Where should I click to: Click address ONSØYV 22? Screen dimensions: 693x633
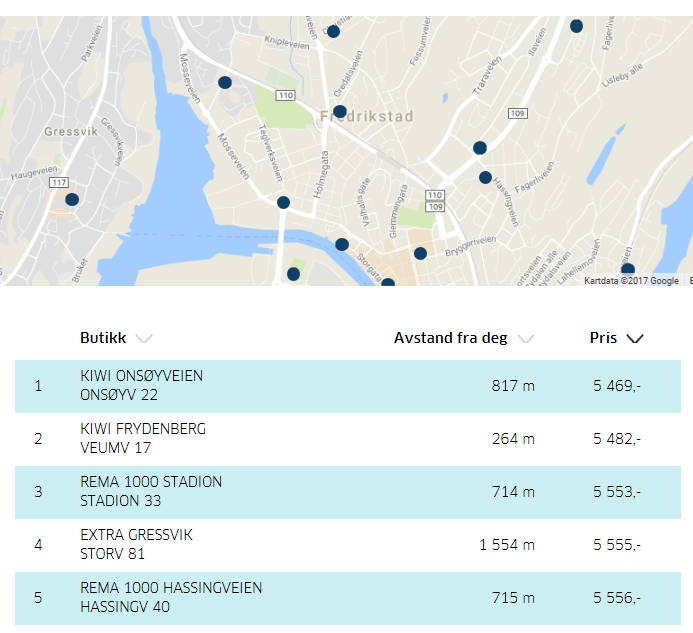(x=119, y=395)
